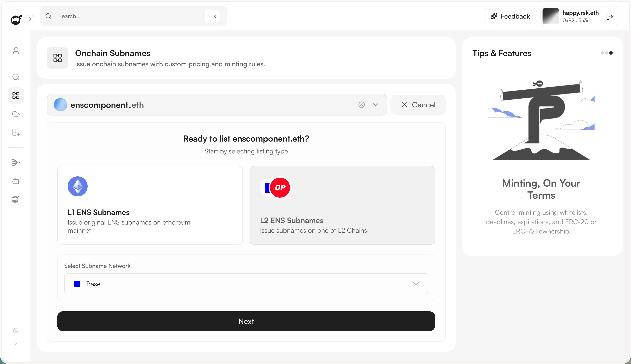Open the Base subname network dropdown
Screen dimensions: 631x364
point(246,284)
